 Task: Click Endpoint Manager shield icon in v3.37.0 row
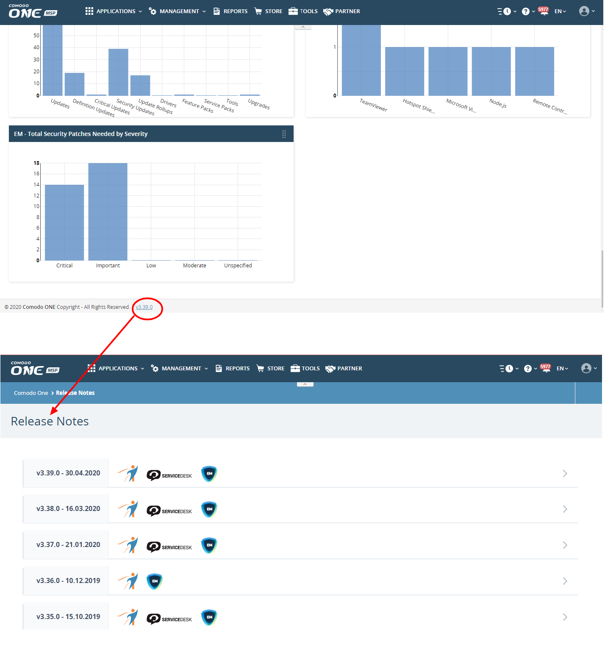pos(209,545)
